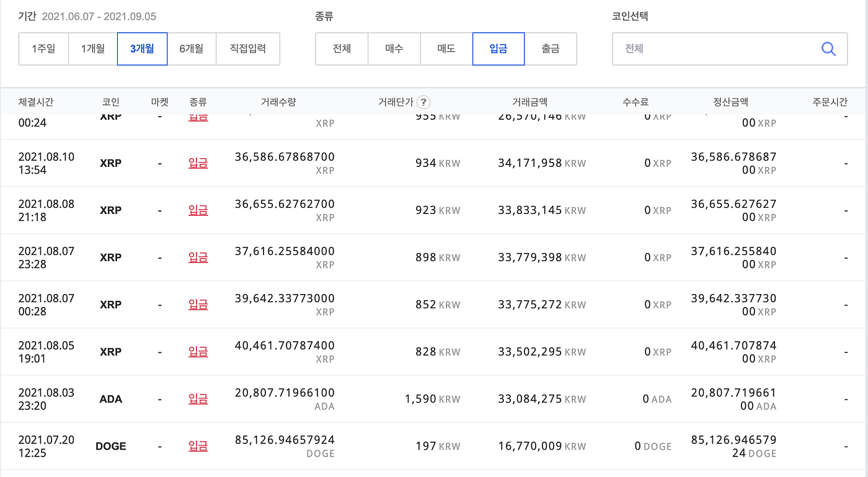Image resolution: width=868 pixels, height=477 pixels.
Task: Click the XRP cell in 2021.08.10 row
Action: click(x=111, y=163)
